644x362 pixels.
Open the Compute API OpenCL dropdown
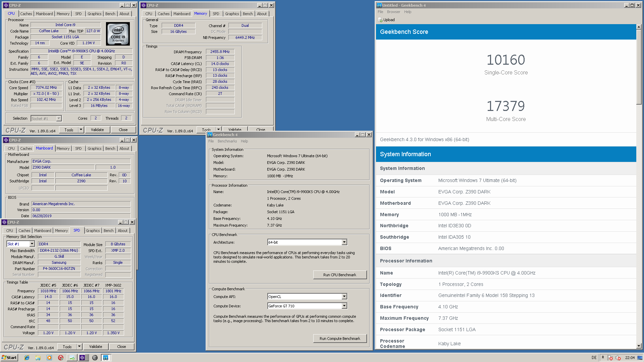point(344,297)
